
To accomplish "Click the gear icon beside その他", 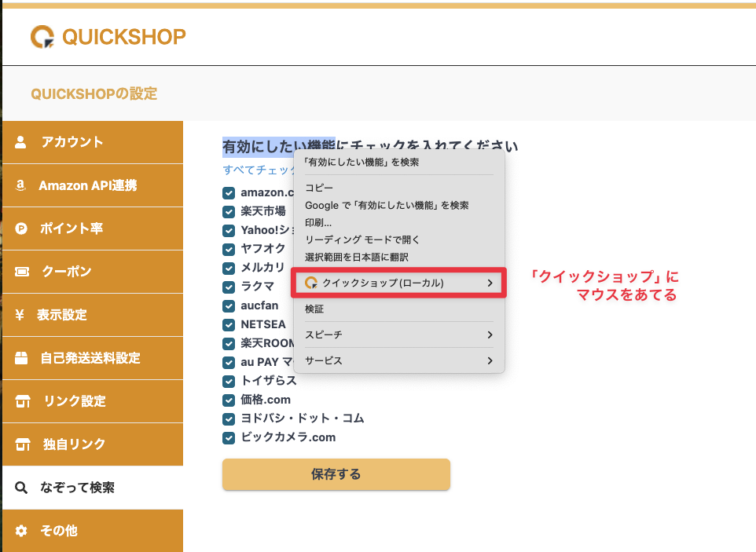I will point(21,531).
